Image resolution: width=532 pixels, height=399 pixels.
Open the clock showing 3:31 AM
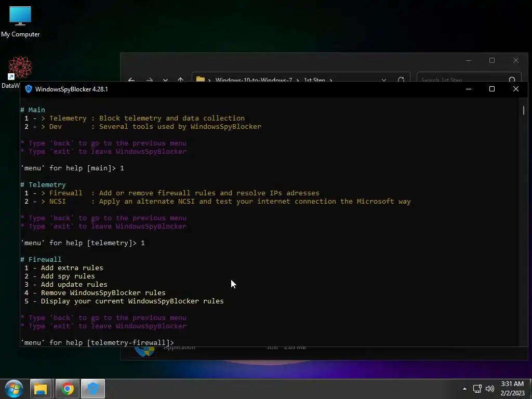click(512, 389)
